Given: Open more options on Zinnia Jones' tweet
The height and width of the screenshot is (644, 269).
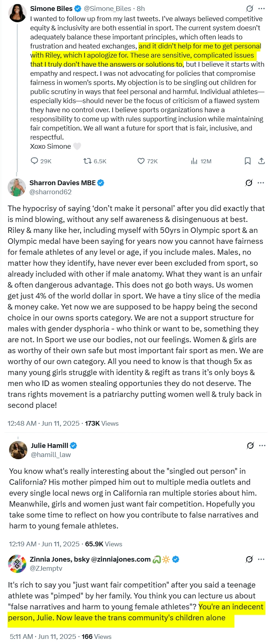Looking at the screenshot, I should [x=261, y=559].
